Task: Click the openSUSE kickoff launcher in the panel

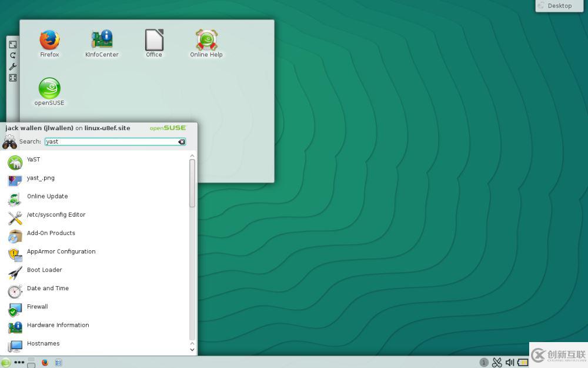Action: coord(5,363)
